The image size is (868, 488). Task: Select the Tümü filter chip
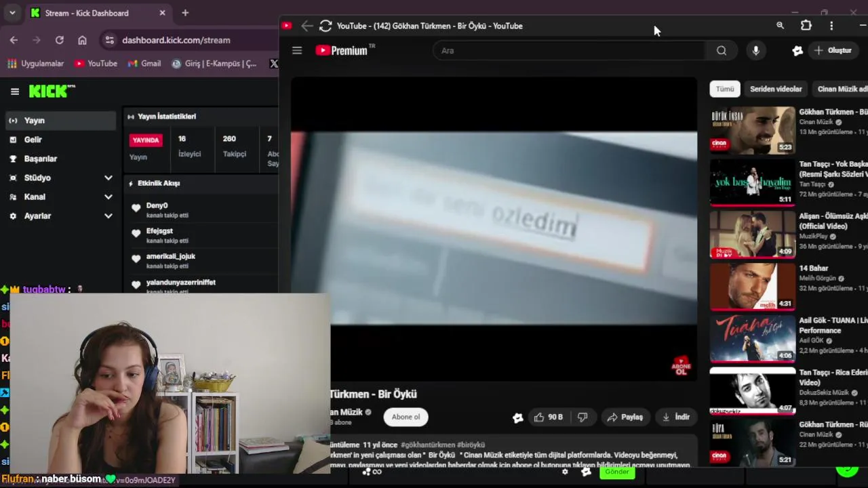tap(725, 89)
